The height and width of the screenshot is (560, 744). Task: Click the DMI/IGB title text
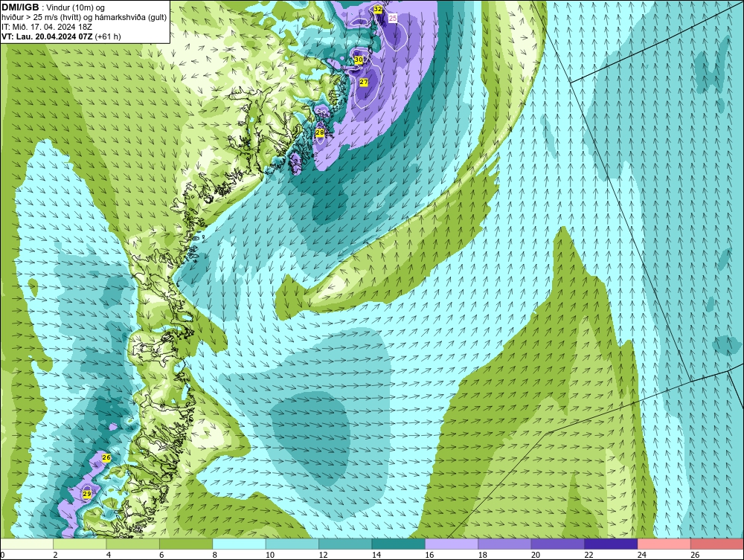coord(20,7)
